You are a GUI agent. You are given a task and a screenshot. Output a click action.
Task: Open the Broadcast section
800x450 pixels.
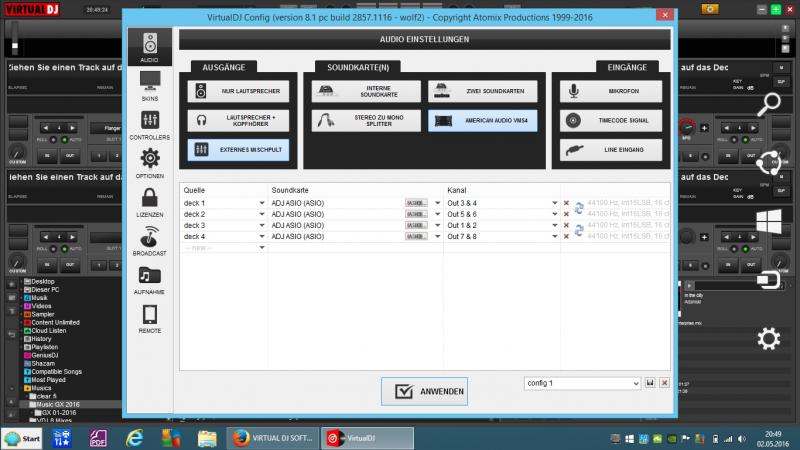(149, 241)
